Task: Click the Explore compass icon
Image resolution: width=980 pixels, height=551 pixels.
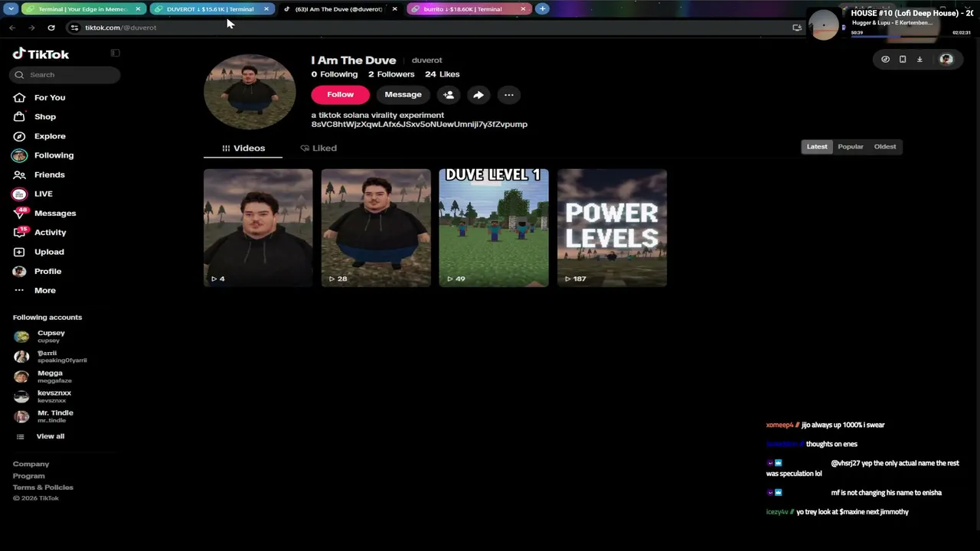Action: [x=19, y=136]
